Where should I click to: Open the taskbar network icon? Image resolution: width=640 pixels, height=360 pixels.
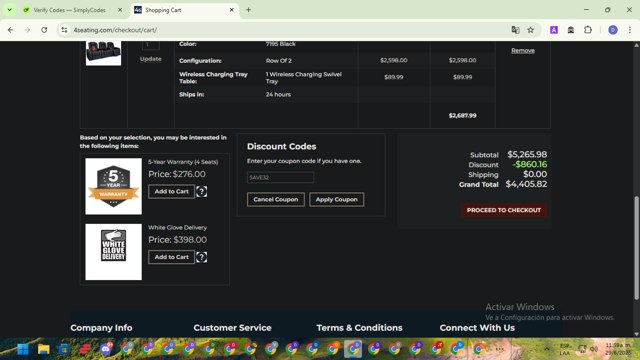(x=582, y=349)
